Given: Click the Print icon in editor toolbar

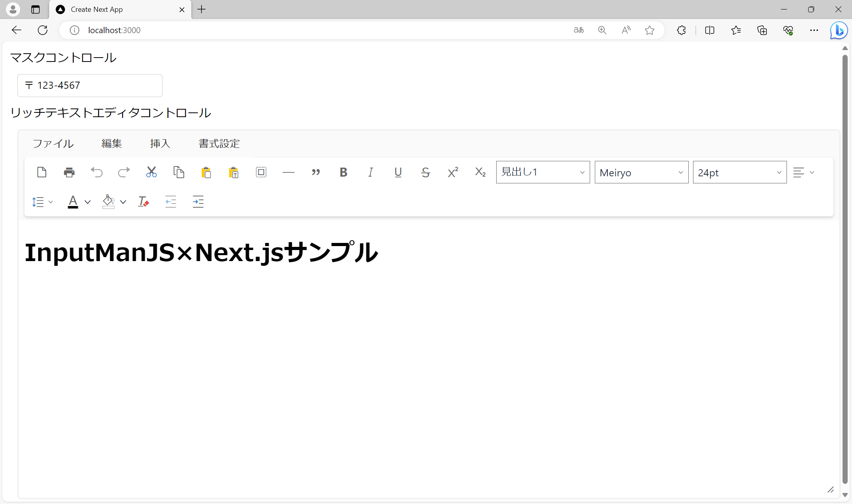Looking at the screenshot, I should click(x=69, y=172).
